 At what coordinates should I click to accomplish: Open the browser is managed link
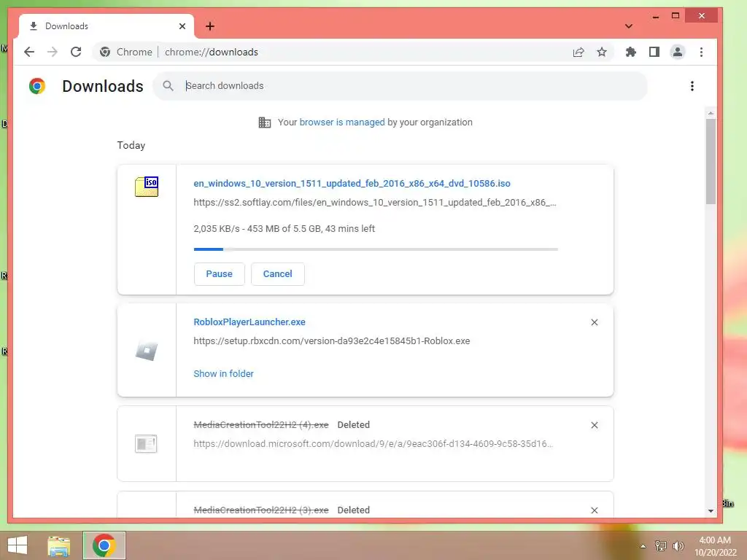tap(342, 122)
